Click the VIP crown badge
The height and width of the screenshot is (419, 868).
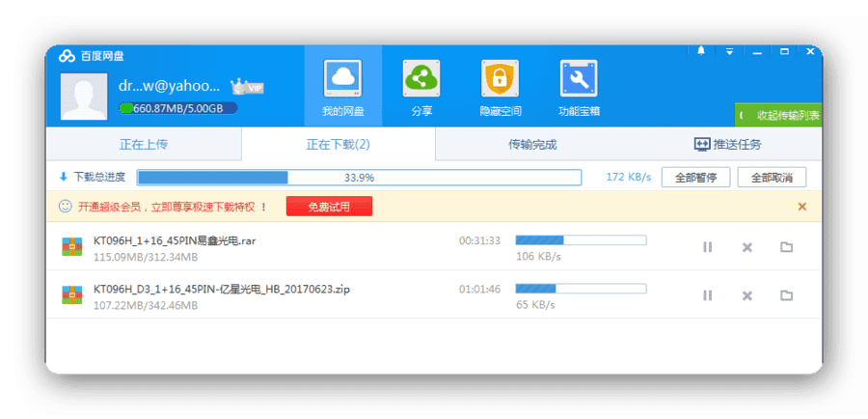pyautogui.click(x=246, y=87)
